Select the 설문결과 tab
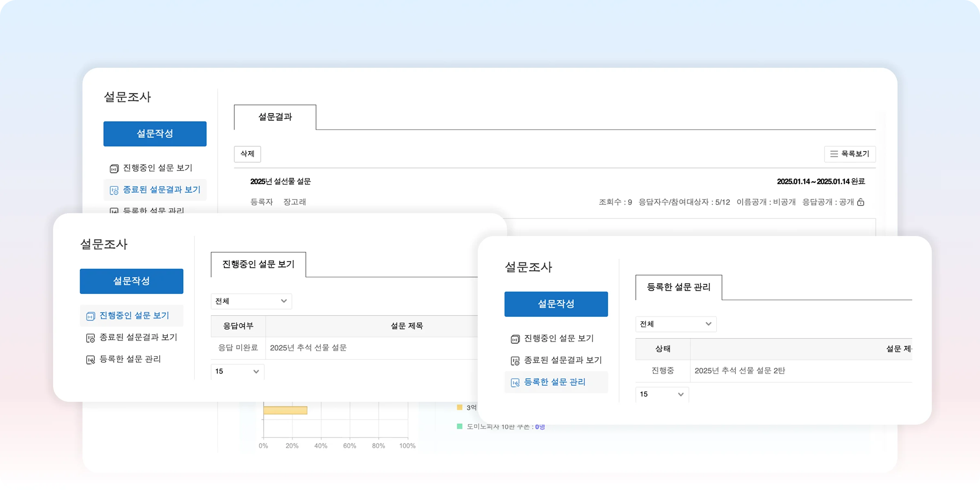 [x=275, y=117]
